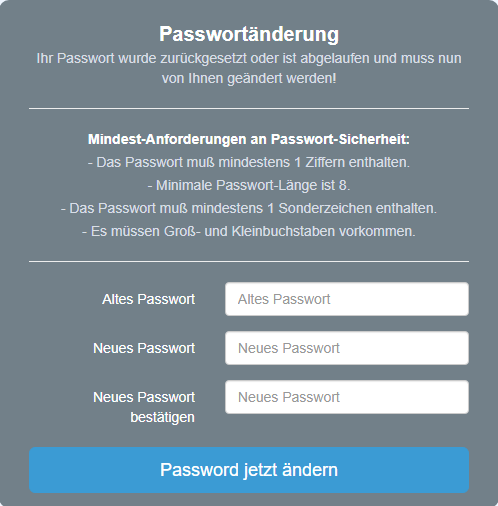
Task: Click the empty gray area below the blue button
Action: [x=249, y=500]
